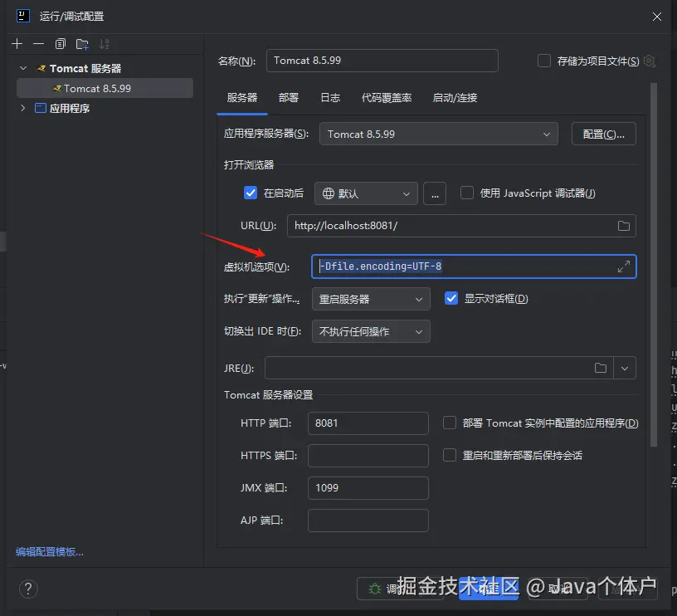Remove the selected configuration with the minus icon

click(38, 44)
